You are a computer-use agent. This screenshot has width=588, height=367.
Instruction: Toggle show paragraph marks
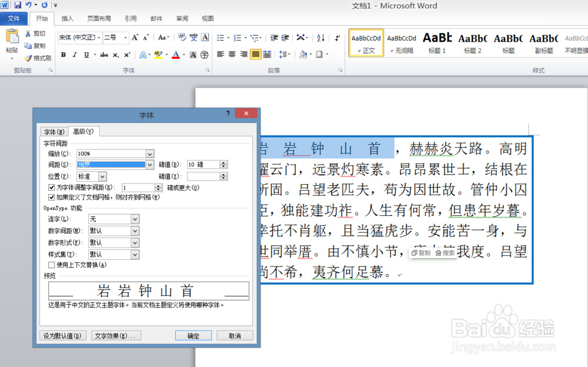tap(337, 38)
